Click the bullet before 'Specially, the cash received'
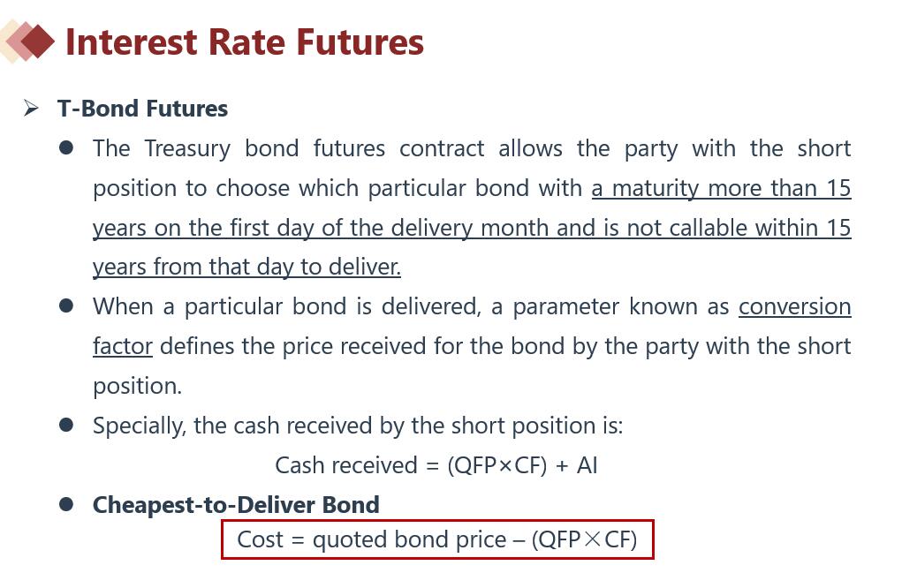 [x=66, y=426]
